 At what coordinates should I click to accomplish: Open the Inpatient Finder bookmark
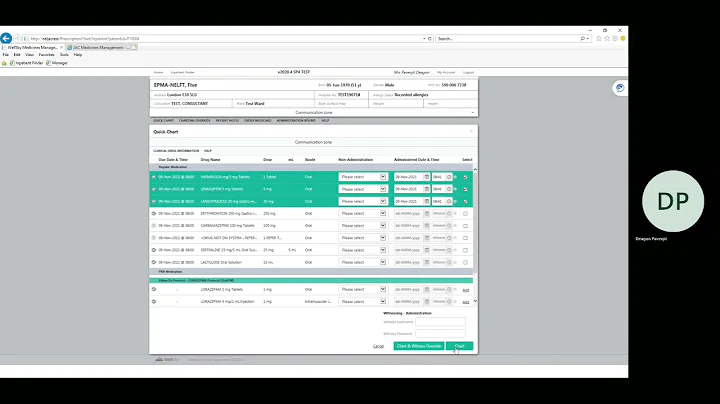click(x=27, y=63)
